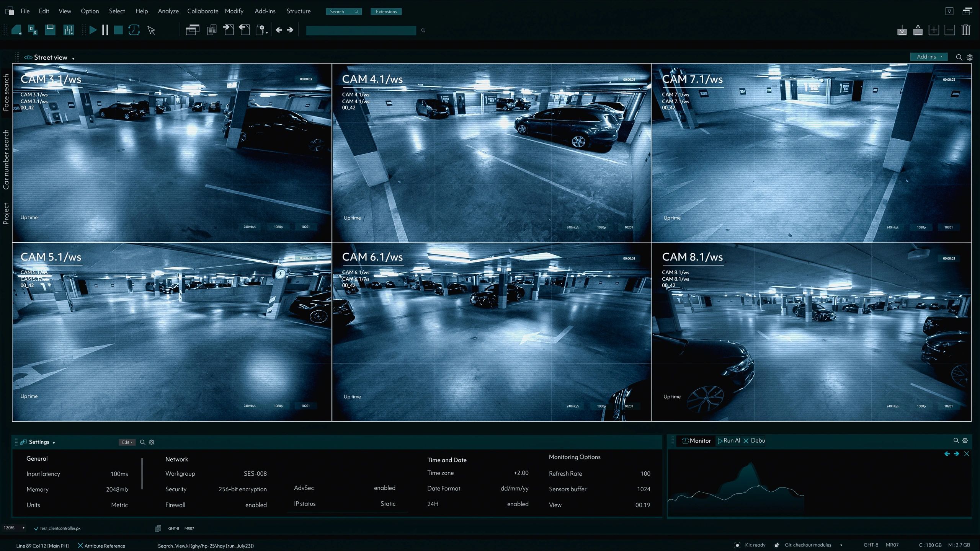The image size is (980, 551).
Task: Expand the Street view dropdown
Action: (73, 58)
